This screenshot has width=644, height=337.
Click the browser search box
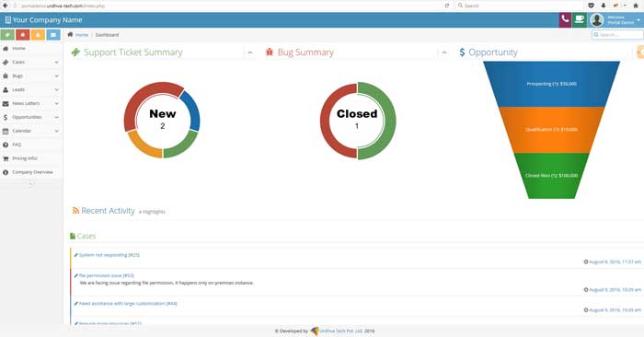click(x=519, y=6)
